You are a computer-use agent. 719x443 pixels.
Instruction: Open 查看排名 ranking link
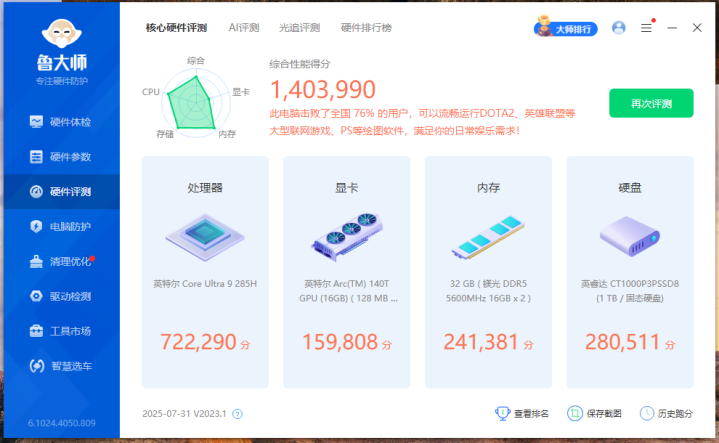[522, 414]
